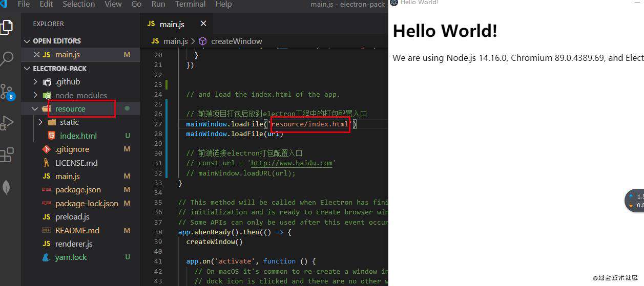Follow the http://www.baidu.com link in code
The image size is (644, 286).
[292, 163]
